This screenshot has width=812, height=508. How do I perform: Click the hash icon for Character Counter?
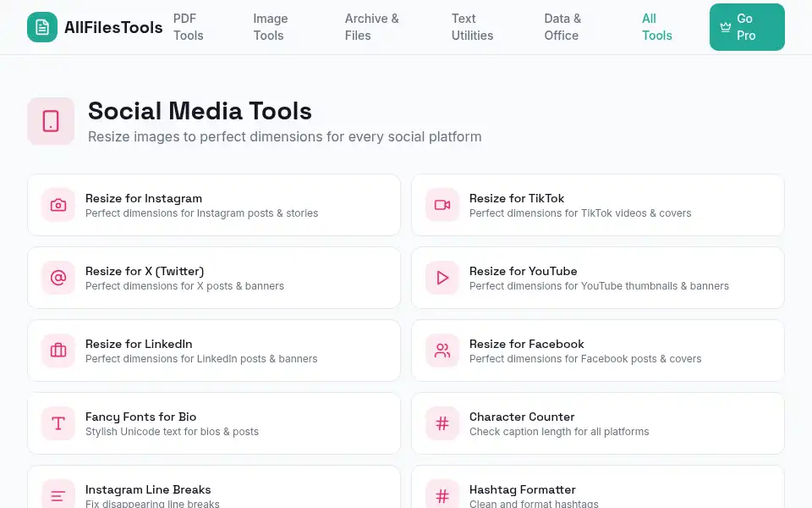442,423
